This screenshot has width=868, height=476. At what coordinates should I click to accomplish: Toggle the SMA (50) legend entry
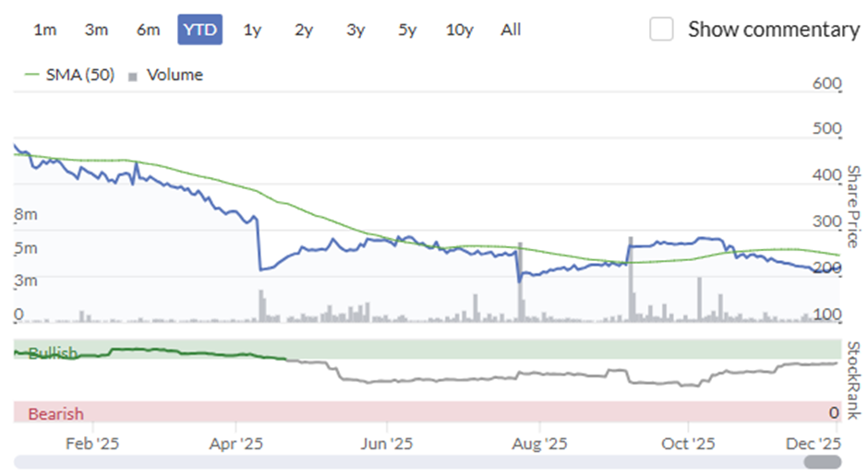click(70, 75)
